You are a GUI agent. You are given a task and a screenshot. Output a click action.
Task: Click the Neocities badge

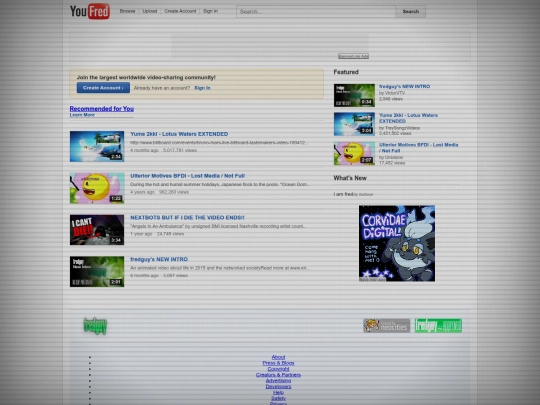tap(386, 325)
